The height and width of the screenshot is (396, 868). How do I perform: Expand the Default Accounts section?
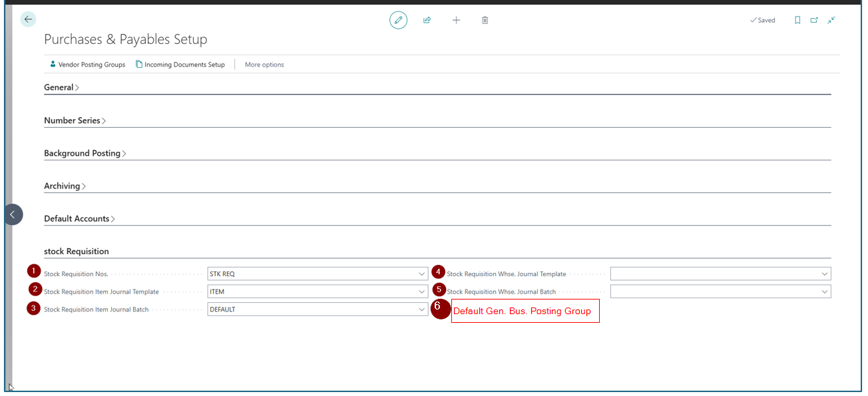[79, 218]
